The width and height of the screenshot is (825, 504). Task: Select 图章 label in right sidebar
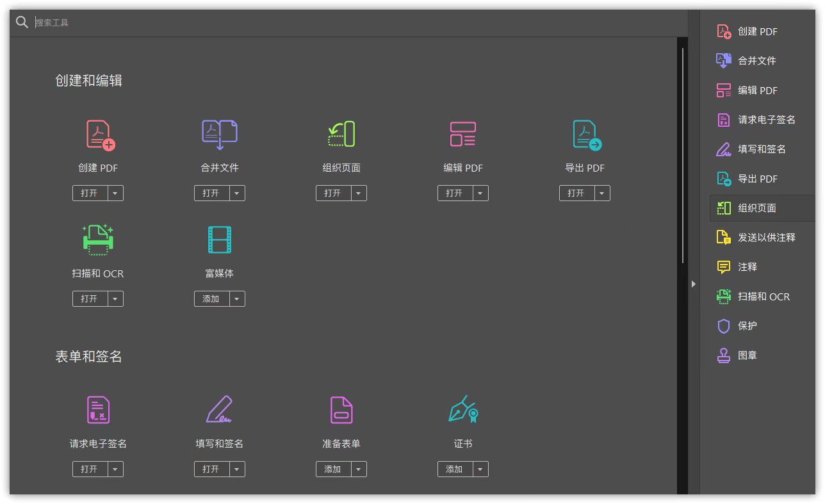(747, 355)
